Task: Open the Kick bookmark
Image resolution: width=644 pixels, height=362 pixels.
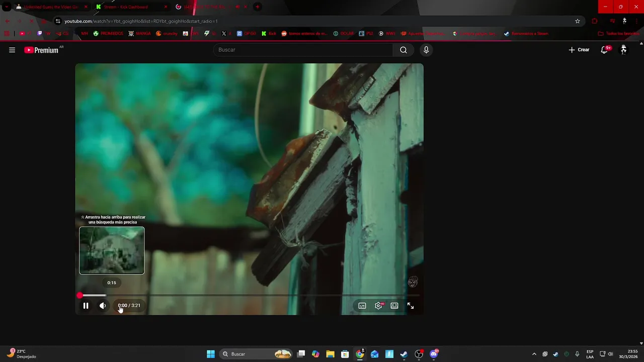Action: tap(269, 34)
